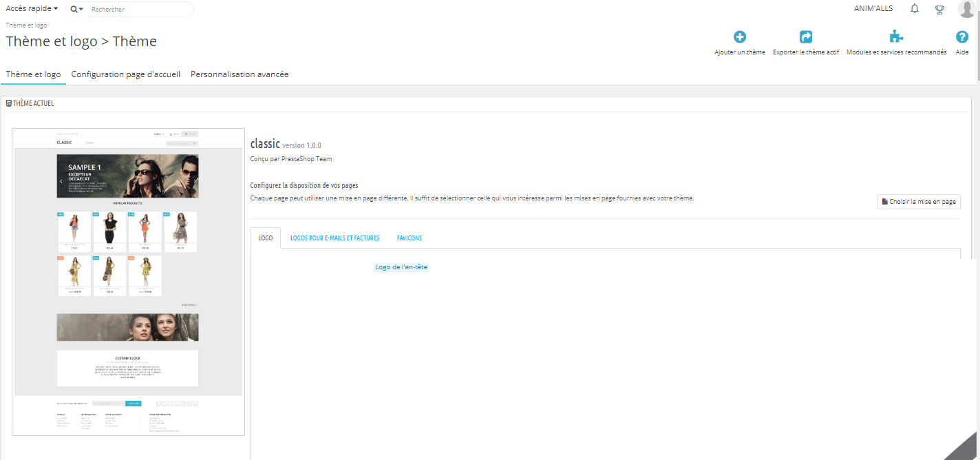
Task: Click the search magnifier dropdown icon
Action: coord(76,10)
